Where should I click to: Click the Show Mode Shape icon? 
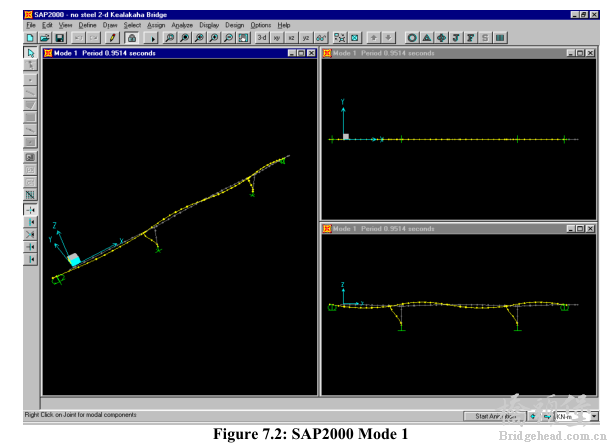[x=441, y=38]
